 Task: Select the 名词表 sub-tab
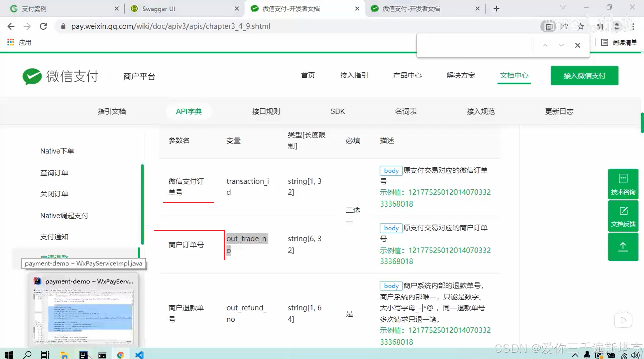click(406, 111)
